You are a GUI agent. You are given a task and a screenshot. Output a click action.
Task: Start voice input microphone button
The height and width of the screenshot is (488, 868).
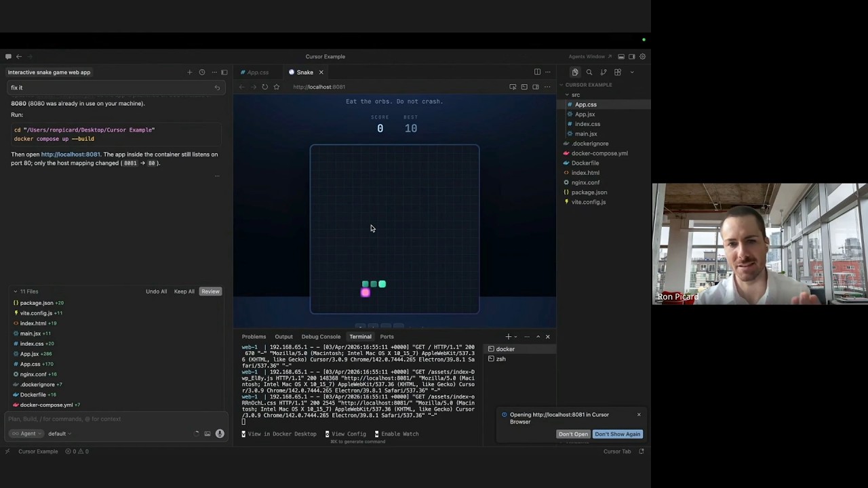click(x=220, y=434)
